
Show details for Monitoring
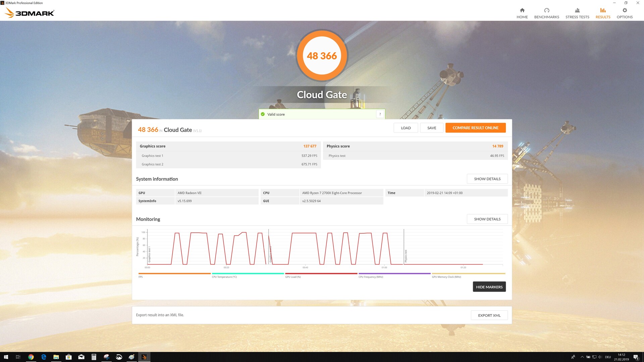(487, 219)
